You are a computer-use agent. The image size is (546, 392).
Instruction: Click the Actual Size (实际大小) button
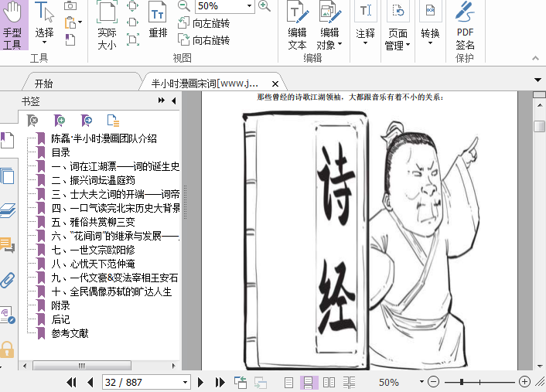tap(107, 25)
